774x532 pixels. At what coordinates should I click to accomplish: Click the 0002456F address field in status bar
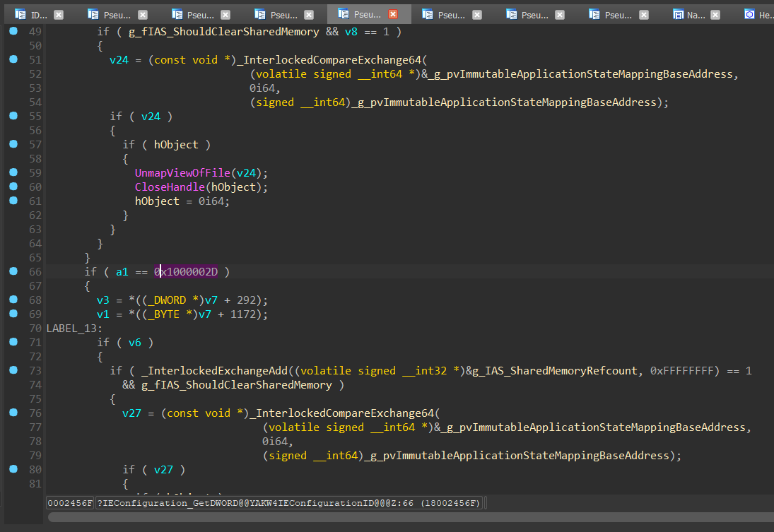coord(70,503)
